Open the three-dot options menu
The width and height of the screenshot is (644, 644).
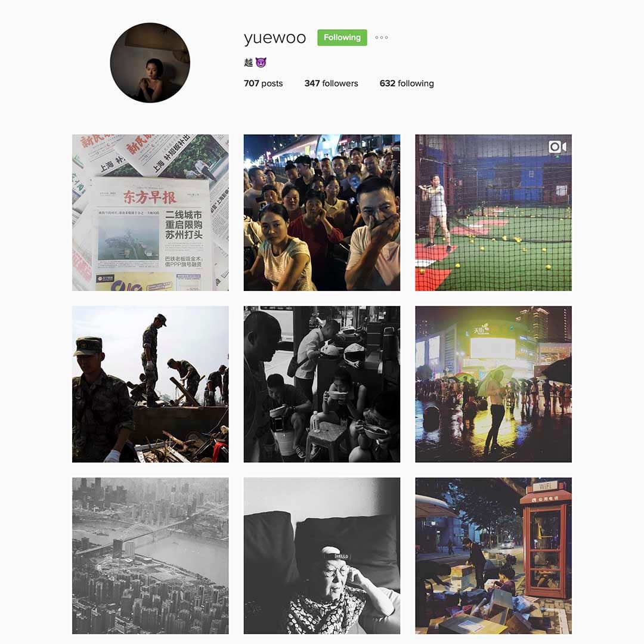[382, 38]
